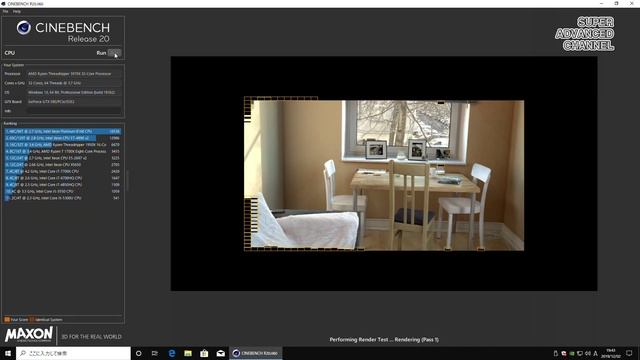Click the taskbar clock and date

611,353
